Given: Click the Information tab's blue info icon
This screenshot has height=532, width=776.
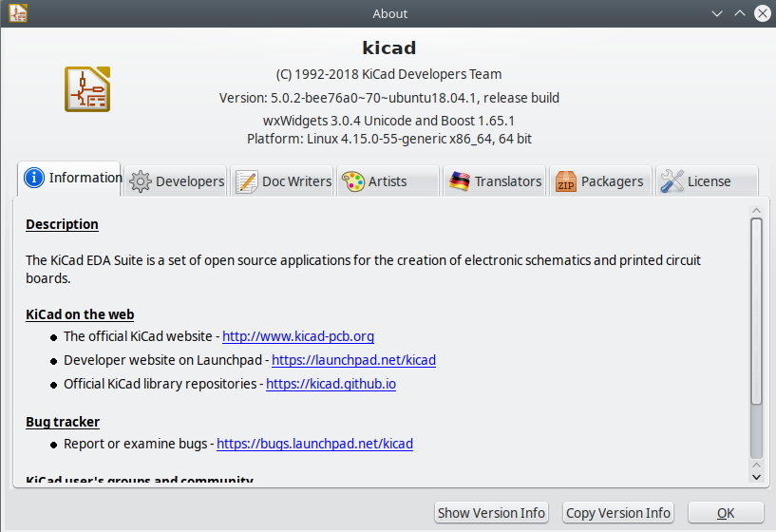Looking at the screenshot, I should point(34,179).
